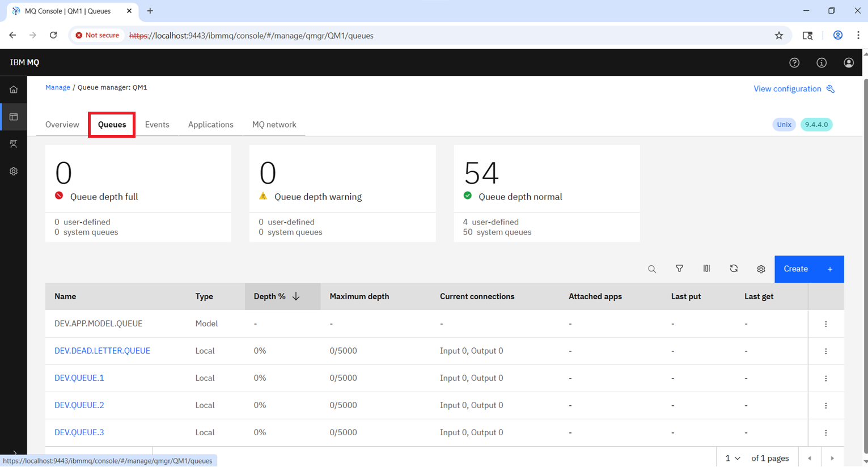
Task: Open a new browser tab
Action: coord(150,11)
